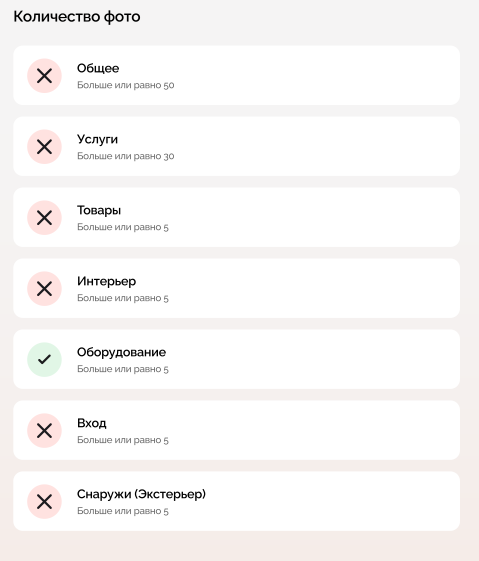Select the Интерьер title text

[x=107, y=281]
